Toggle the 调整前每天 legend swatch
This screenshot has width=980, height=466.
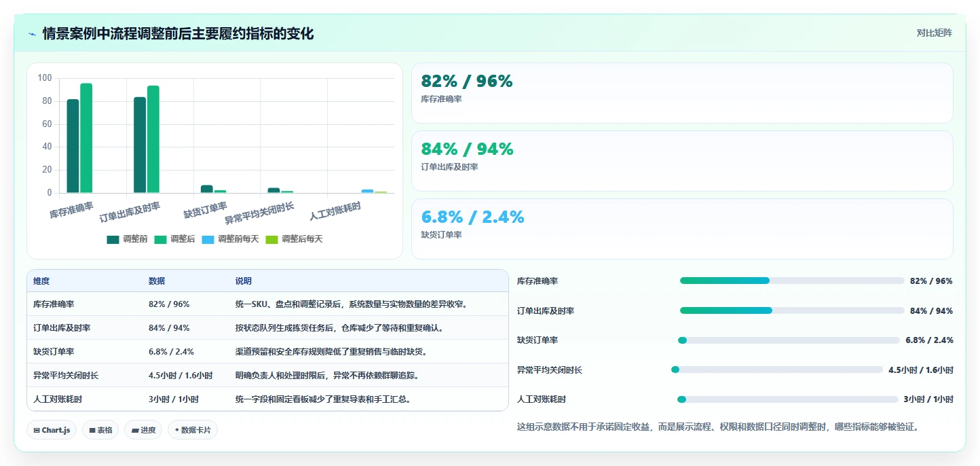pos(208,239)
